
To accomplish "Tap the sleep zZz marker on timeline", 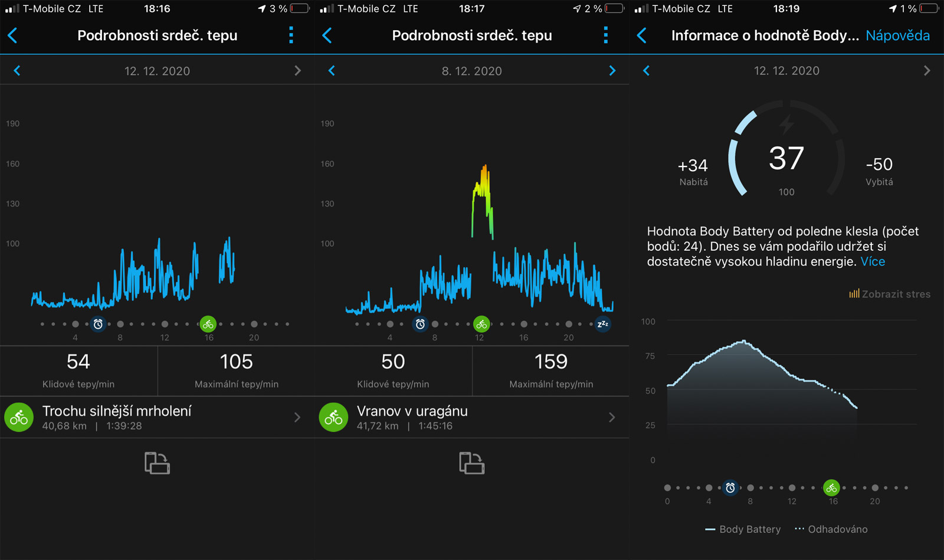I will tap(602, 324).
